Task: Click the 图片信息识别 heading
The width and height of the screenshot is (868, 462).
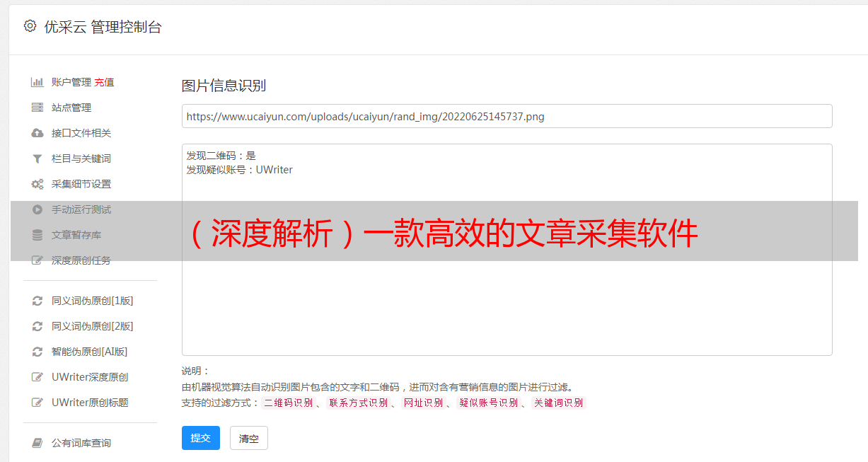Action: 224,86
